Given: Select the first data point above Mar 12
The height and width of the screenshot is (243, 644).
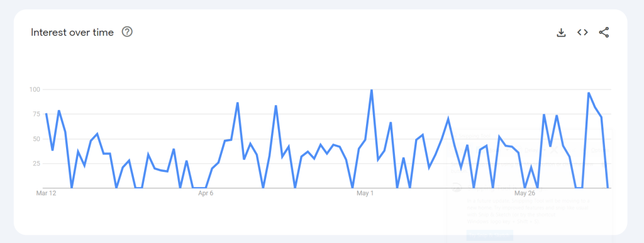Looking at the screenshot, I should (46, 113).
